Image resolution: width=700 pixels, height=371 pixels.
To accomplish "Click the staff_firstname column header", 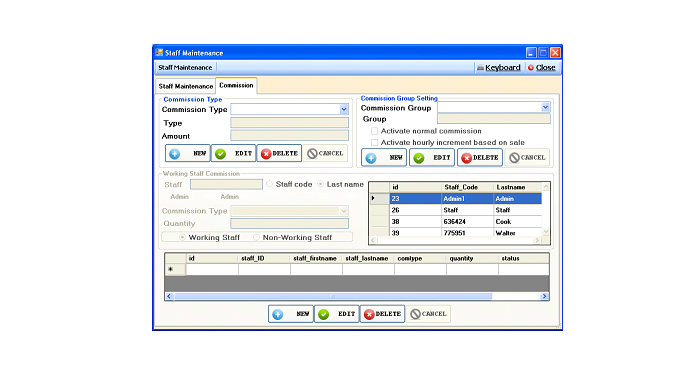I will pos(316,258).
